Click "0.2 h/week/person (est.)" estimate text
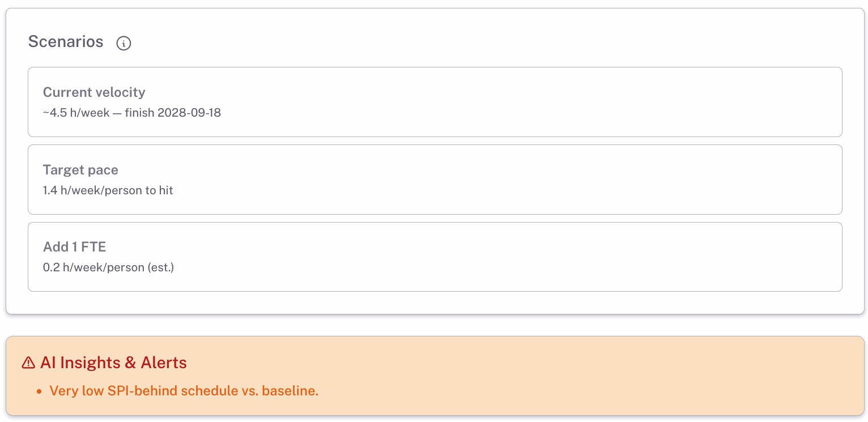This screenshot has height=422, width=868. tap(108, 267)
